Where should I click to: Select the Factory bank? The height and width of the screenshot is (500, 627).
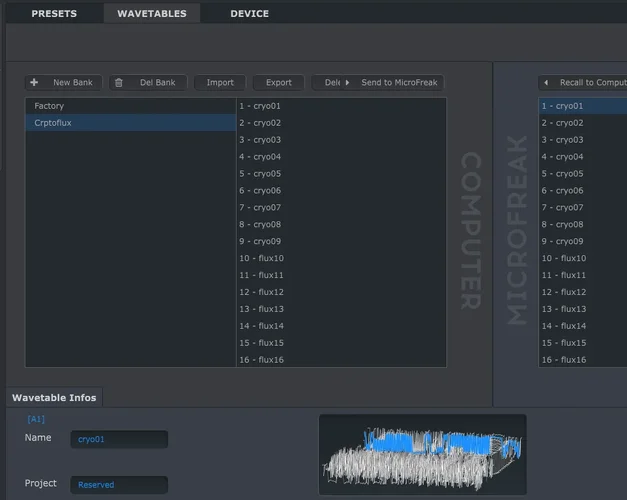point(131,106)
